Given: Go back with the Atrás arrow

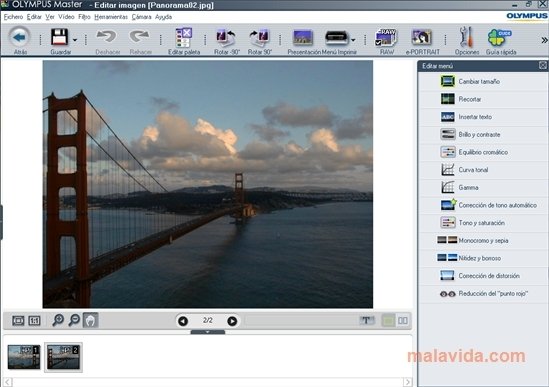Looking at the screenshot, I should coord(20,37).
